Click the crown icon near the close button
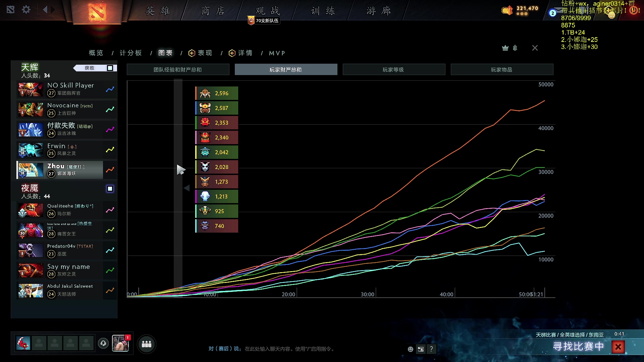This screenshot has width=644, height=362. click(x=505, y=48)
